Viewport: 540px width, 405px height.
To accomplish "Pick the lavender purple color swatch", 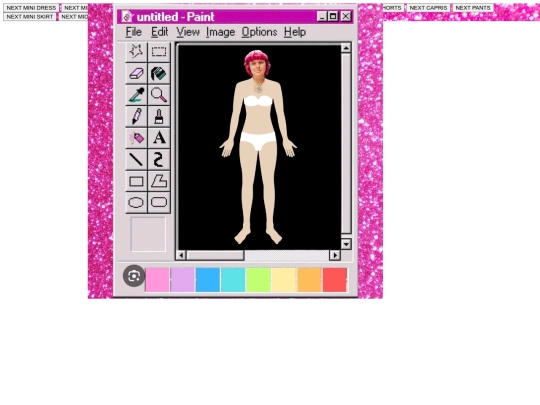I will click(183, 280).
